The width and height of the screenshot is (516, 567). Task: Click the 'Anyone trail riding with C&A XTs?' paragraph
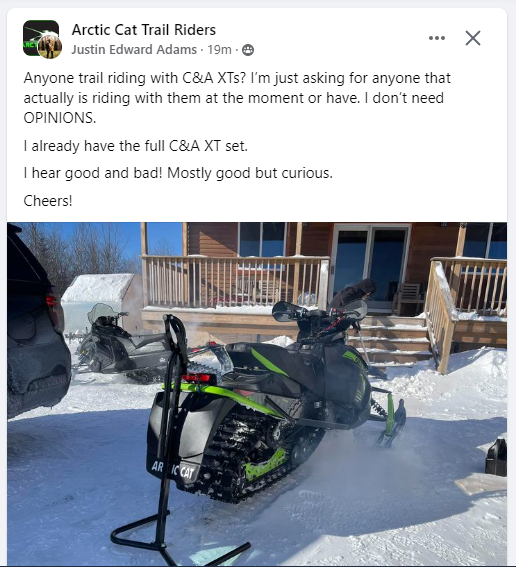point(237,98)
